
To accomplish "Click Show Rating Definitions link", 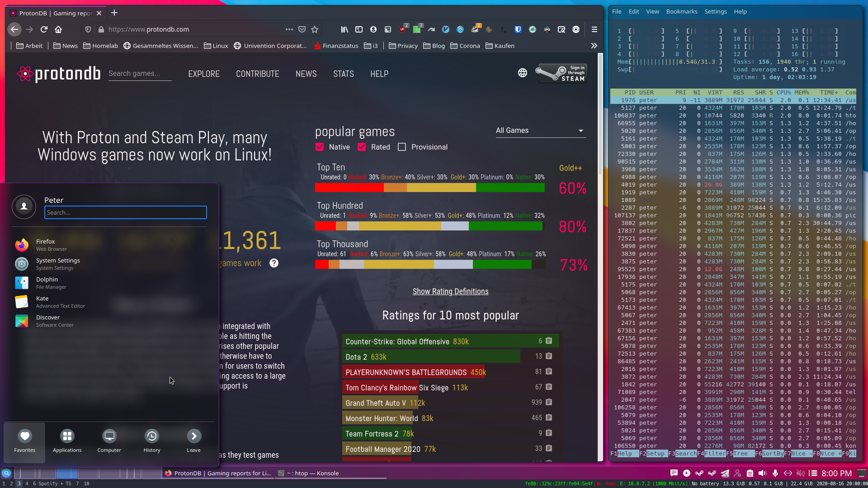I will pyautogui.click(x=450, y=291).
